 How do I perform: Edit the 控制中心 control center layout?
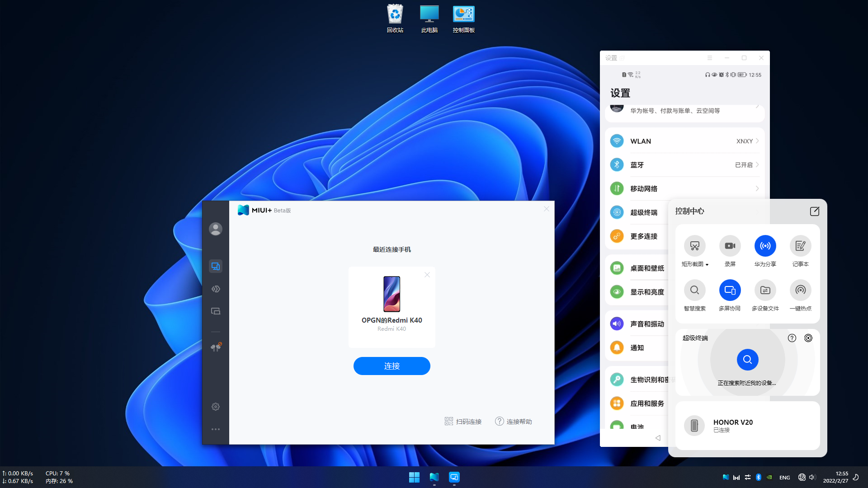click(815, 211)
